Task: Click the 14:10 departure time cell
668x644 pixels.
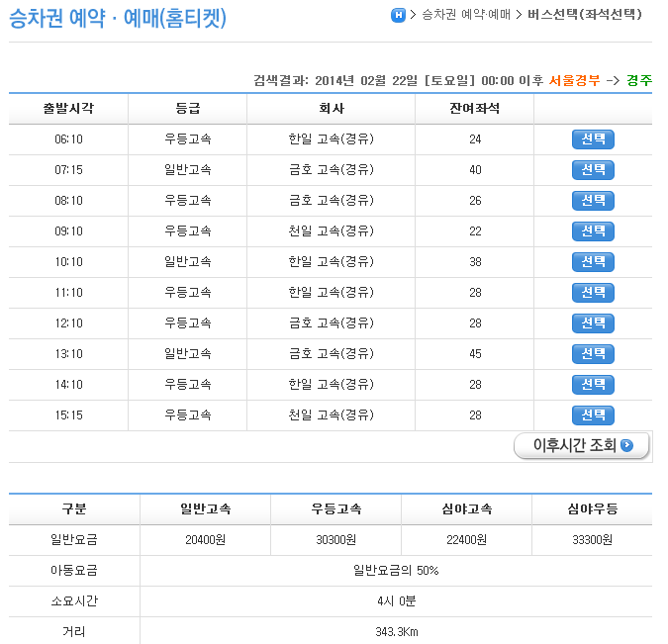Action: click(68, 385)
